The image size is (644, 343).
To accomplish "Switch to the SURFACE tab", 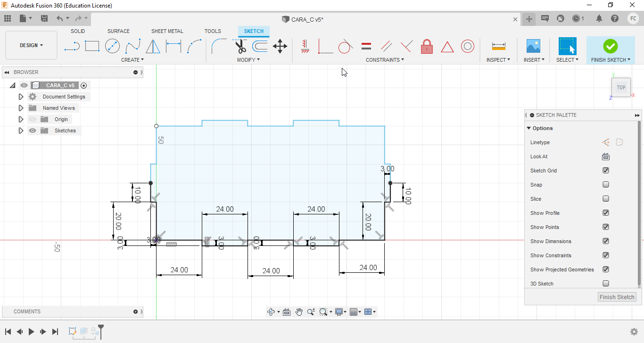I will pyautogui.click(x=118, y=31).
